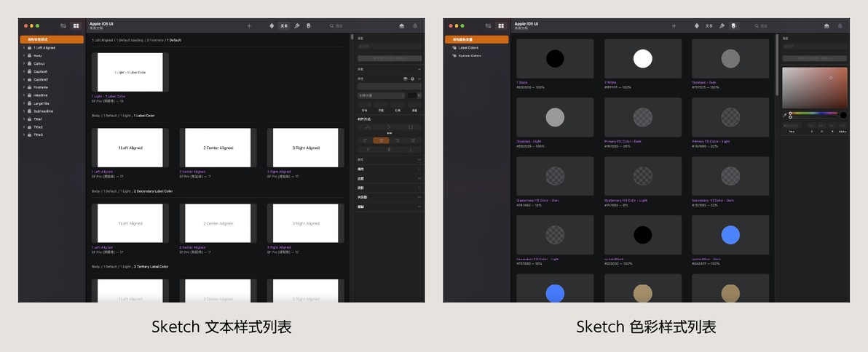Toggle the highlighted center text alignment button

(381, 140)
